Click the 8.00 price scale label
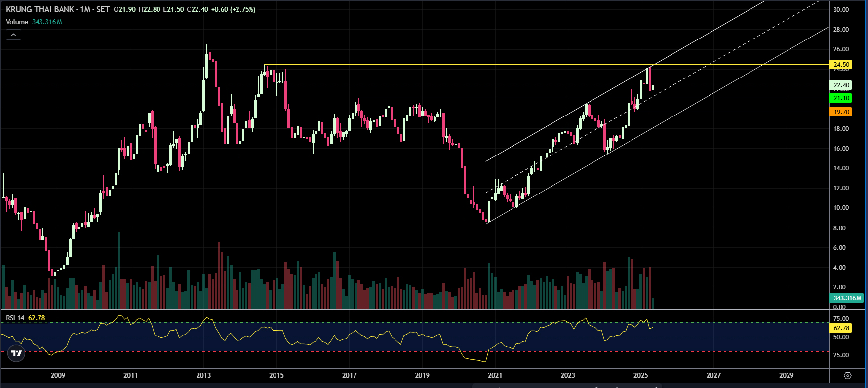 839,228
